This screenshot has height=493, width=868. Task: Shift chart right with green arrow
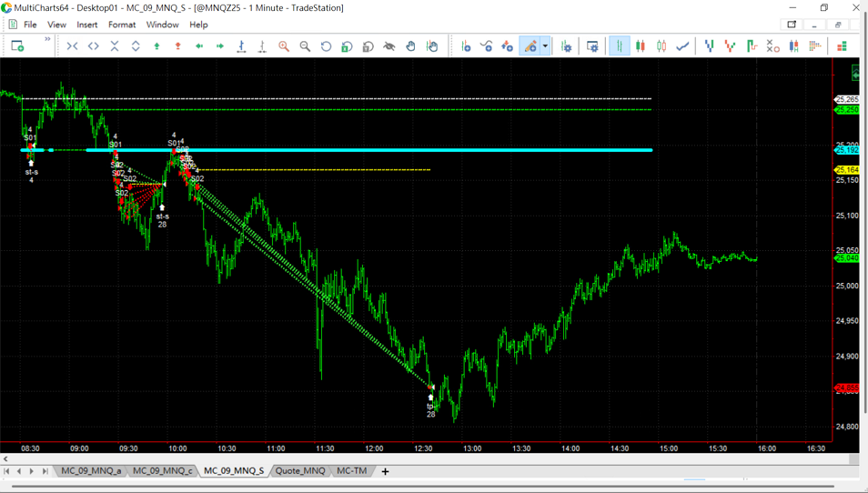(x=220, y=46)
